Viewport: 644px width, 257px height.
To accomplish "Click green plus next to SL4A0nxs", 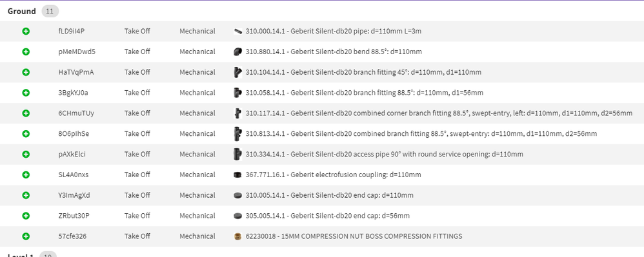I will click(x=26, y=175).
